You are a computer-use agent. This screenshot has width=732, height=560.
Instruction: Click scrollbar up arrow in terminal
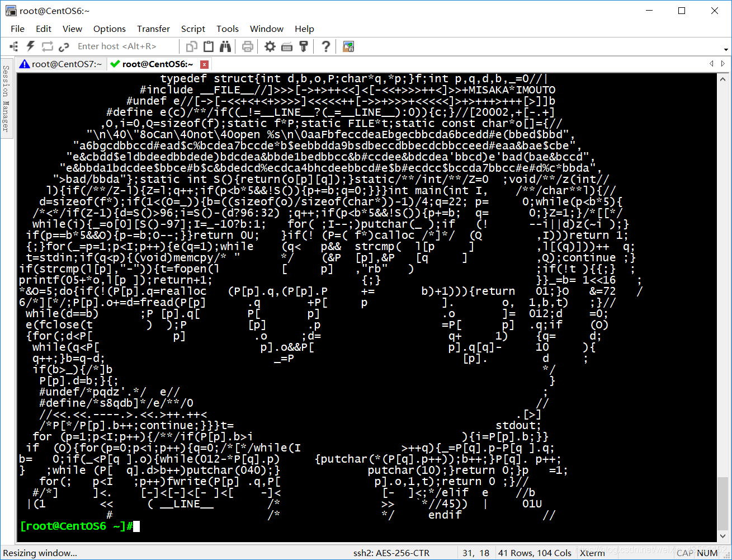(723, 79)
